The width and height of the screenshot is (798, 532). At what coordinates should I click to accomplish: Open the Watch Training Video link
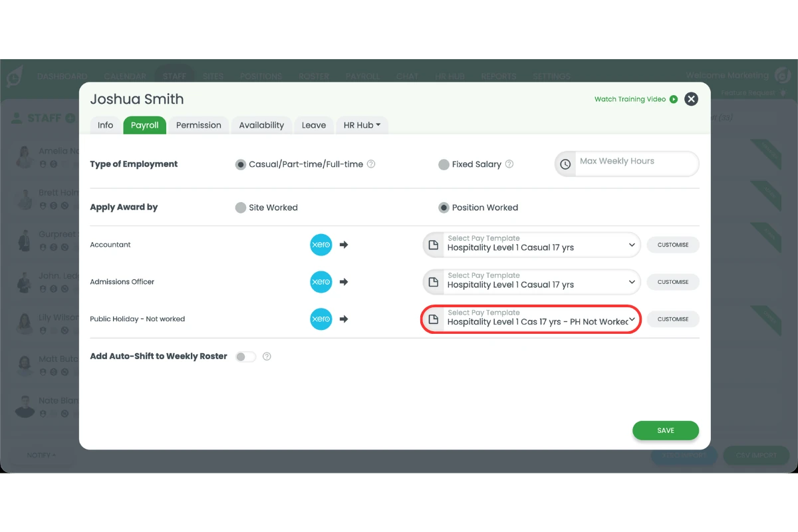(x=636, y=99)
